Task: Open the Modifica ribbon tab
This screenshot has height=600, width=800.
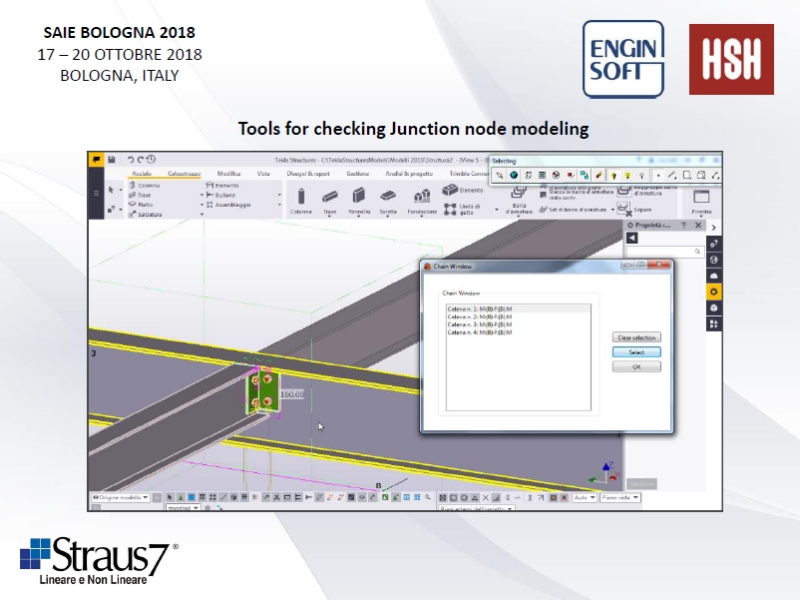Action: [229, 174]
